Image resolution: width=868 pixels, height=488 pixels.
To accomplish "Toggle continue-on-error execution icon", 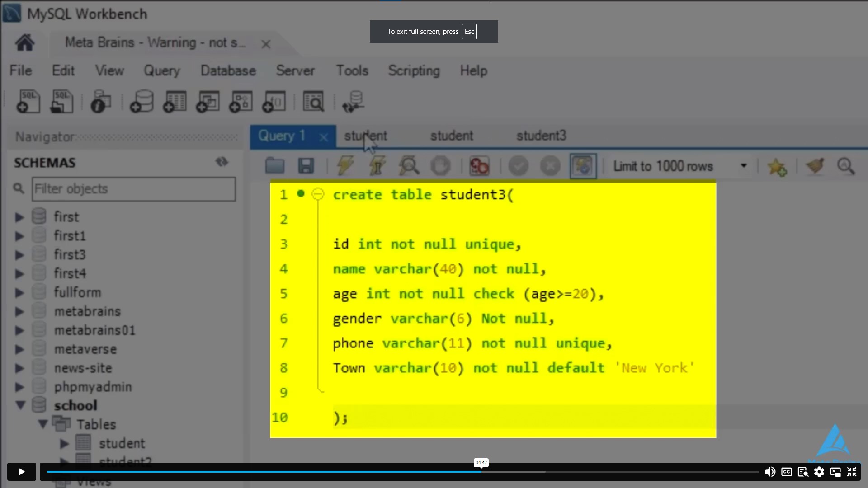I will (x=479, y=166).
